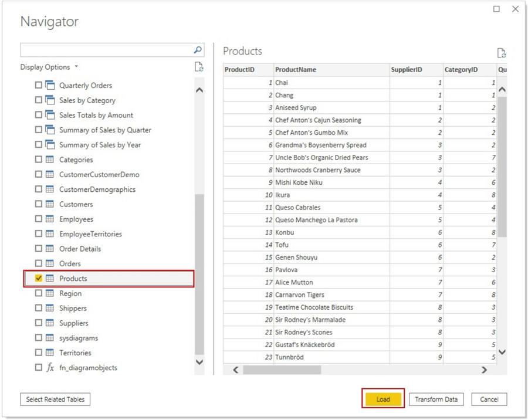Image resolution: width=528 pixels, height=420 pixels.
Task: Click the Customers table icon
Action: (x=50, y=204)
